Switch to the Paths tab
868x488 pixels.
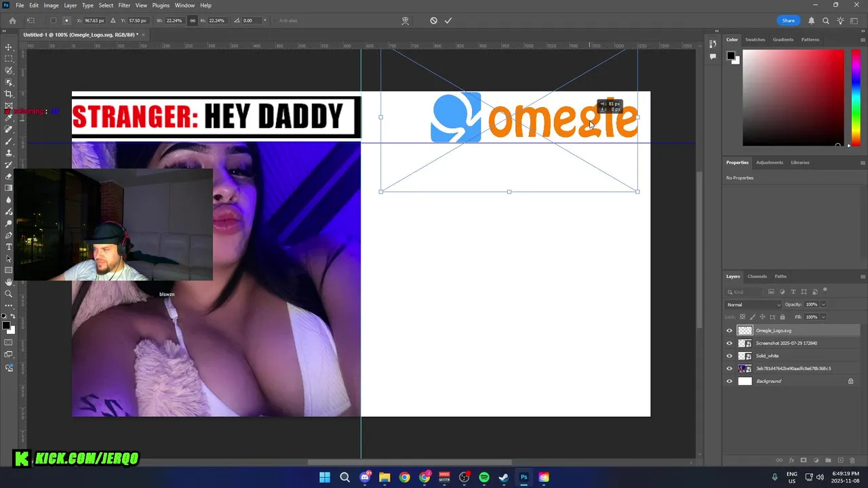[x=781, y=277]
